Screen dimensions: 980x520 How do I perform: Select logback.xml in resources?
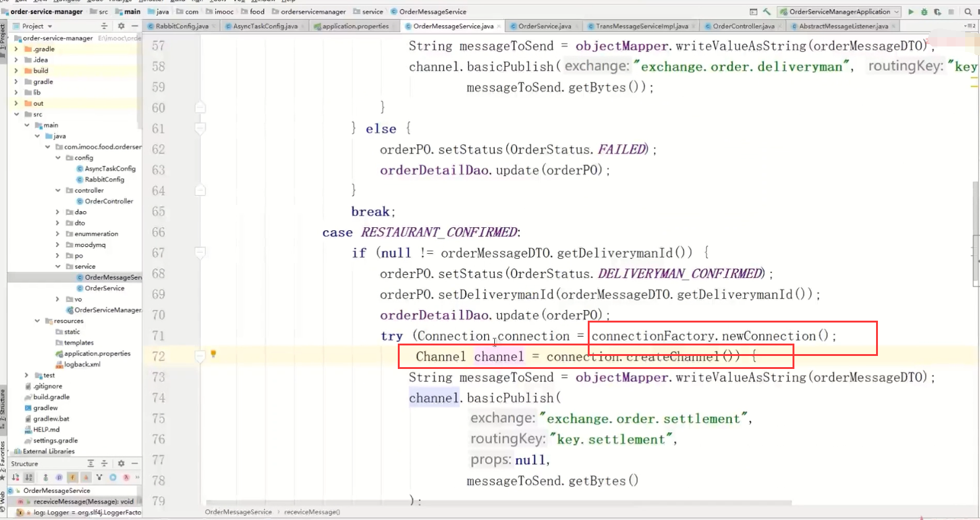82,364
